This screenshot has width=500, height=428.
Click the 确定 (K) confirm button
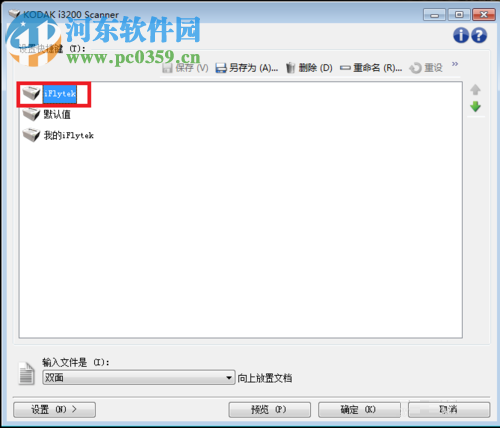click(359, 410)
